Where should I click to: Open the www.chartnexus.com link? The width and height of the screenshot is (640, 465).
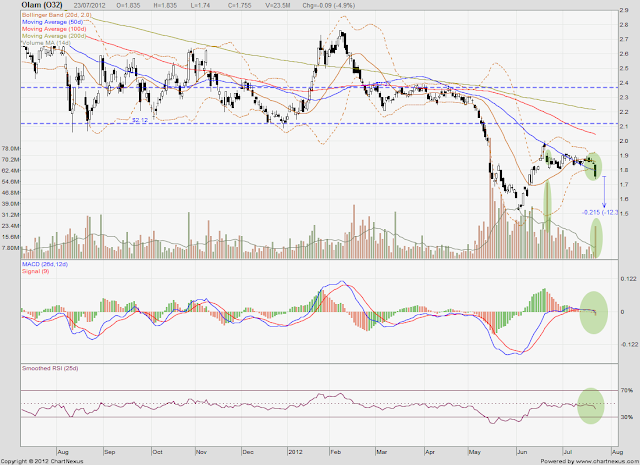click(607, 461)
